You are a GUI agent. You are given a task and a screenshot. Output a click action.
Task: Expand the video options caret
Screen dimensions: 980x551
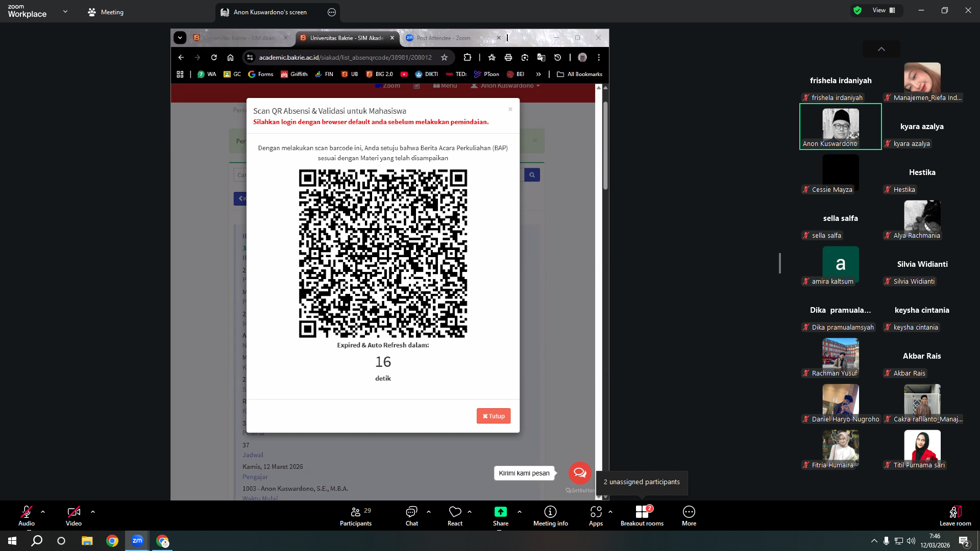tap(93, 511)
